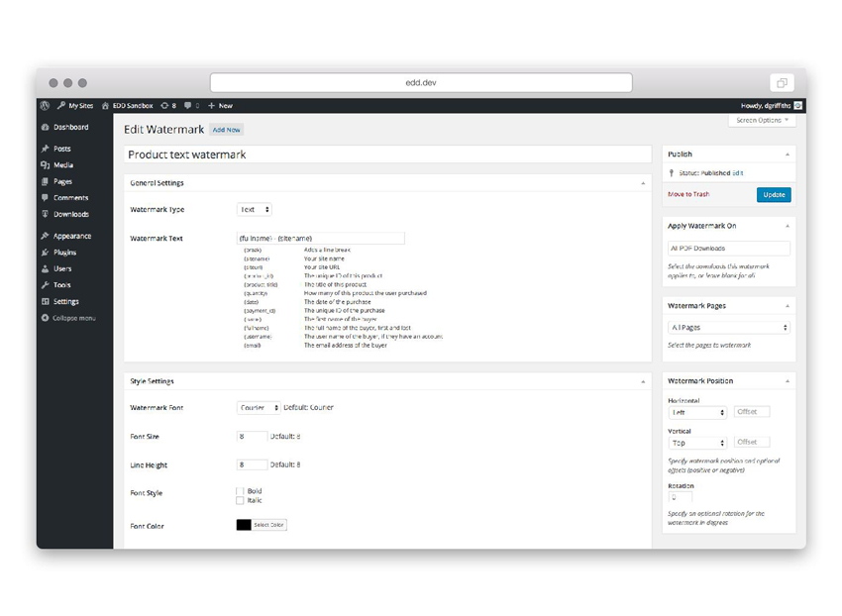This screenshot has height=616, width=842.
Task: Click the Downloads sidebar icon
Action: (47, 214)
